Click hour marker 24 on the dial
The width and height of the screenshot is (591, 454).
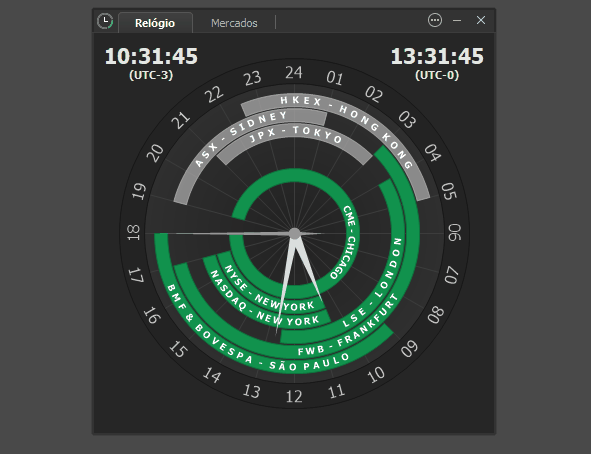[x=294, y=72]
